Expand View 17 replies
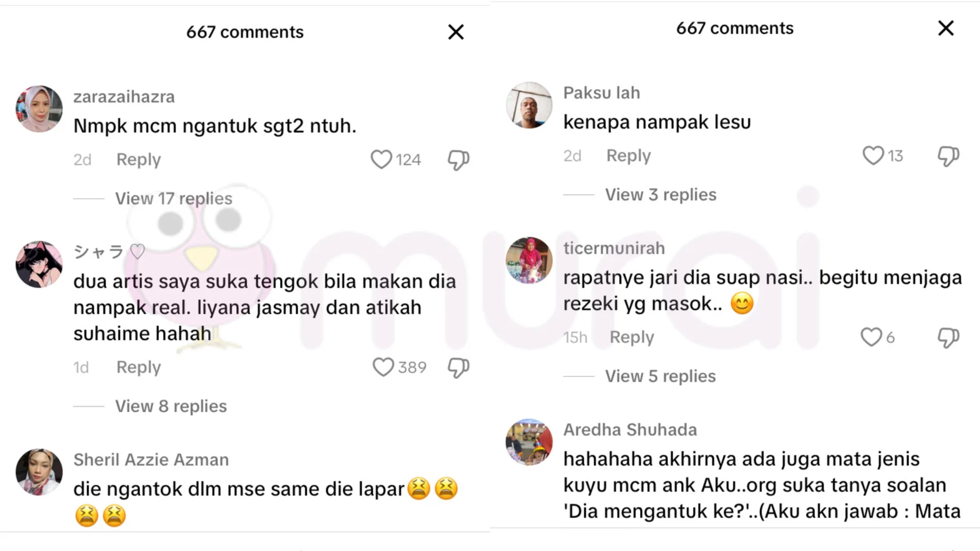Viewport: 980px width, 551px height. point(174,198)
